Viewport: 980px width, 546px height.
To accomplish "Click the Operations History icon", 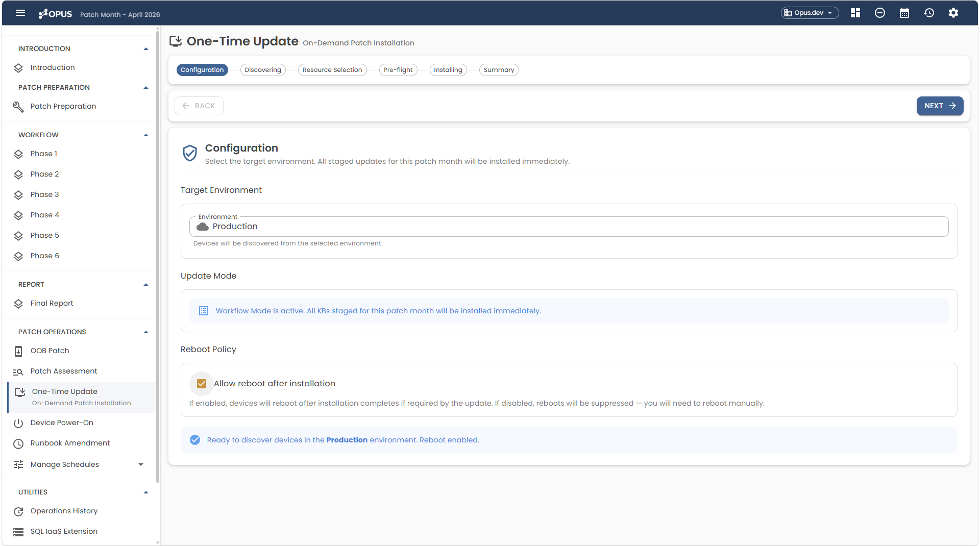I will pos(18,511).
